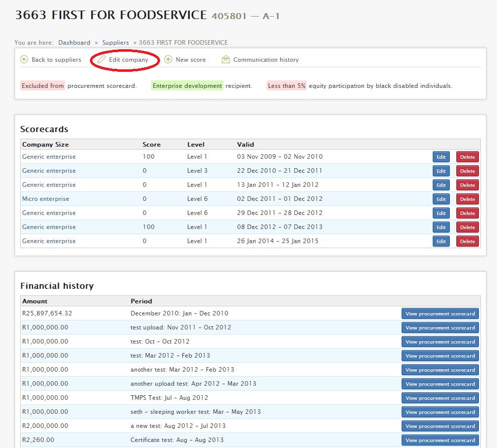Image resolution: width=497 pixels, height=448 pixels.
Task: Select the R25,897,654.32 amount
Action: (47, 313)
